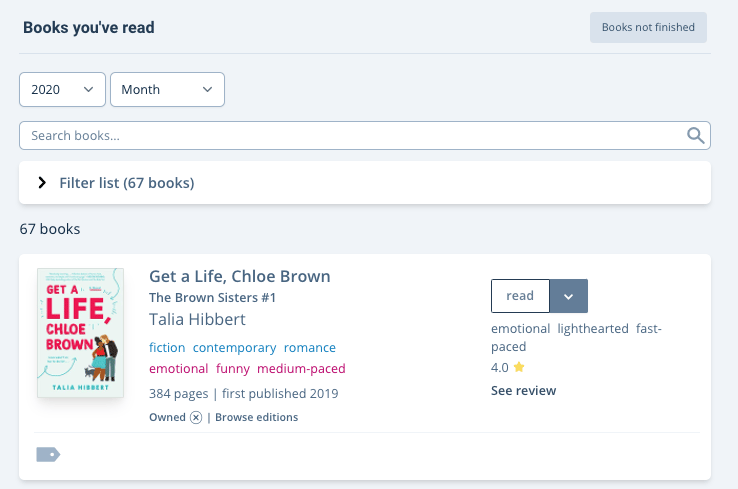738x489 pixels.
Task: Click the read status button
Action: coord(520,296)
